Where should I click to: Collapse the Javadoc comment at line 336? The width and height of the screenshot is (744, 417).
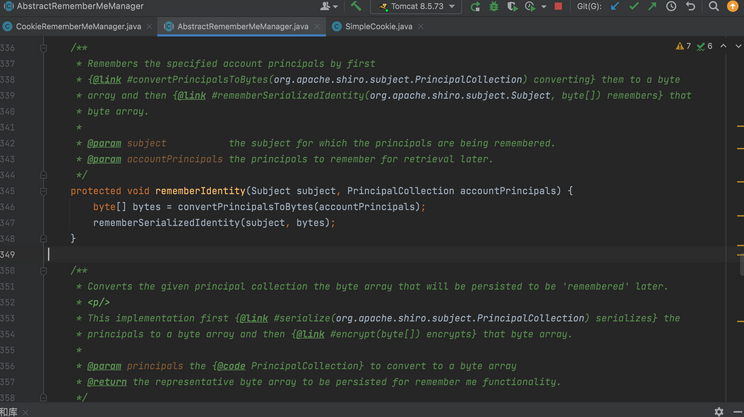(43, 48)
